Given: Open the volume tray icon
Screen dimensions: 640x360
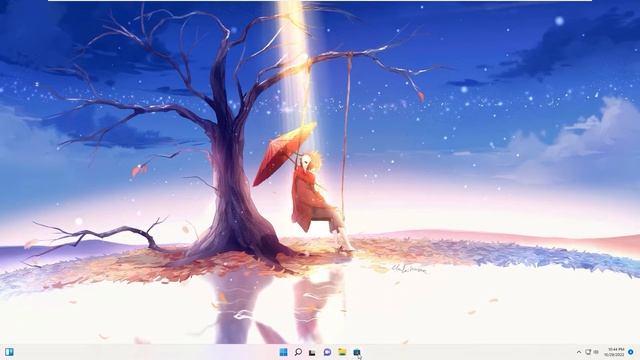Looking at the screenshot, I should (596, 352).
